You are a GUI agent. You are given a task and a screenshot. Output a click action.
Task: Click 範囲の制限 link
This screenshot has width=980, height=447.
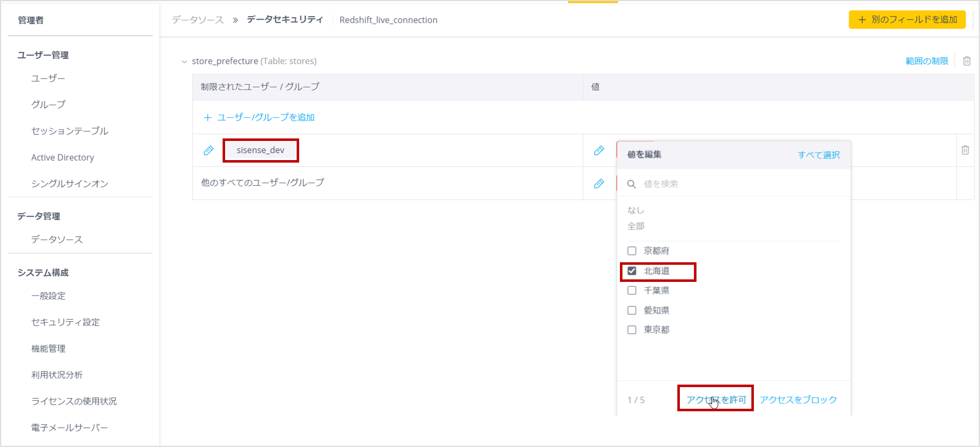(x=927, y=61)
